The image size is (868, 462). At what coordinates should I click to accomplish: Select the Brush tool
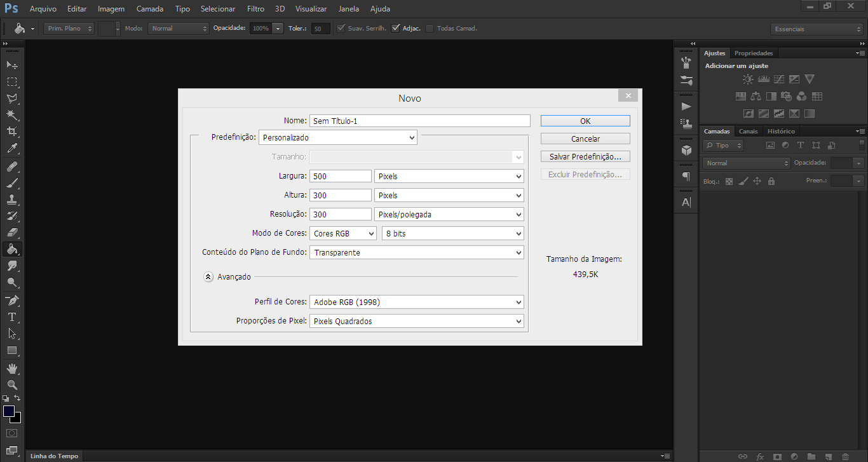(x=12, y=183)
